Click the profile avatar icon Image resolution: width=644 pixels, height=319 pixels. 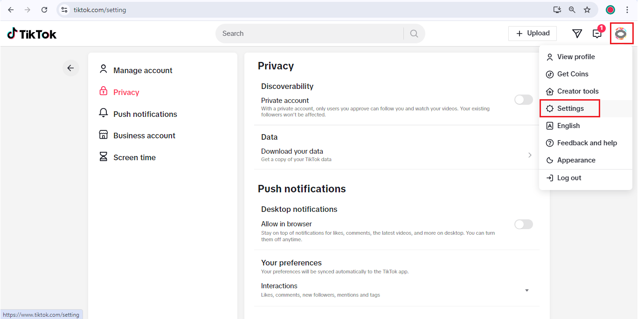click(621, 34)
